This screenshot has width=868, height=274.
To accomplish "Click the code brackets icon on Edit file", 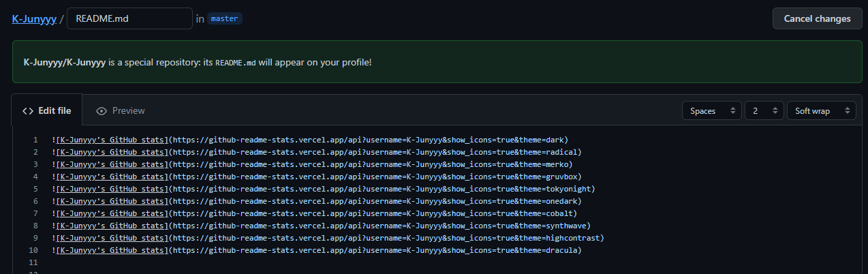I will [x=28, y=110].
